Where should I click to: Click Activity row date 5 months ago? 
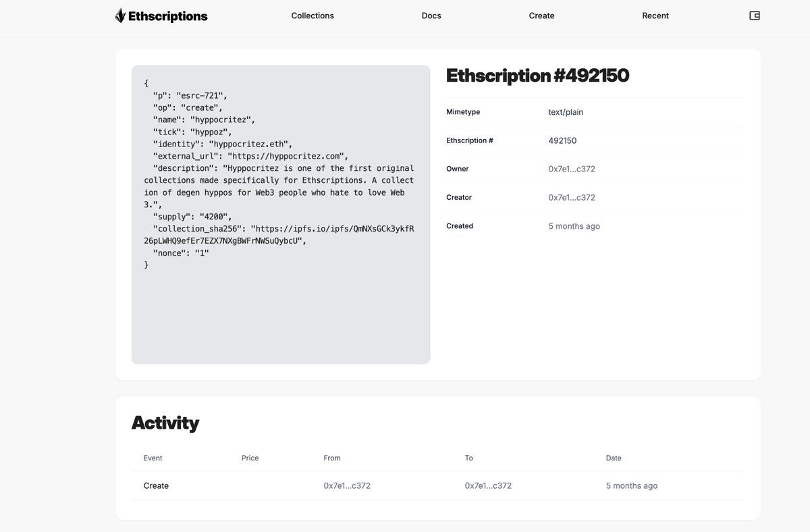(x=632, y=485)
